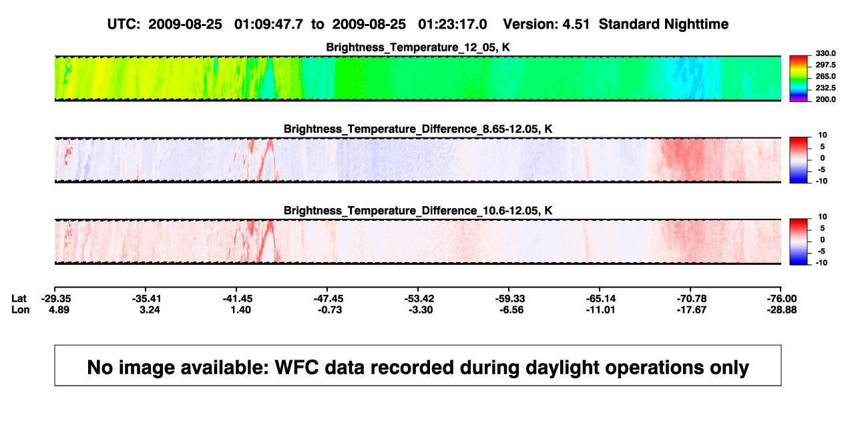Click the 8.65-12.05 temperature difference strip
868x445 pixels.
point(418,159)
